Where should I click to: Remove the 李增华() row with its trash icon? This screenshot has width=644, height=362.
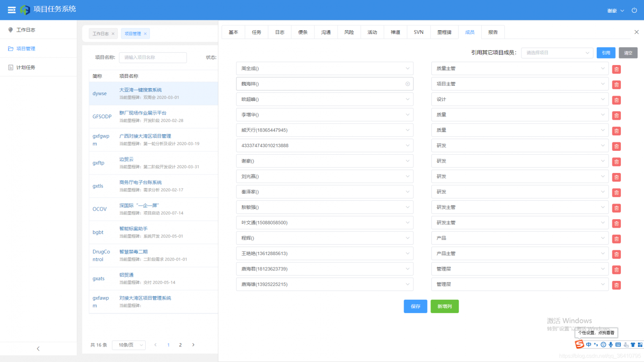[x=616, y=115]
